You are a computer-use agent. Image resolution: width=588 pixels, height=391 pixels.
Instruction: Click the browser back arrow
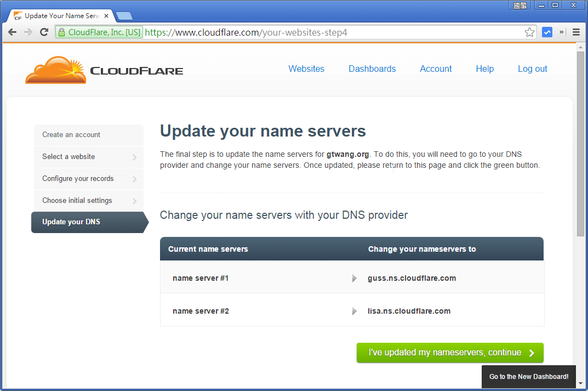click(12, 32)
